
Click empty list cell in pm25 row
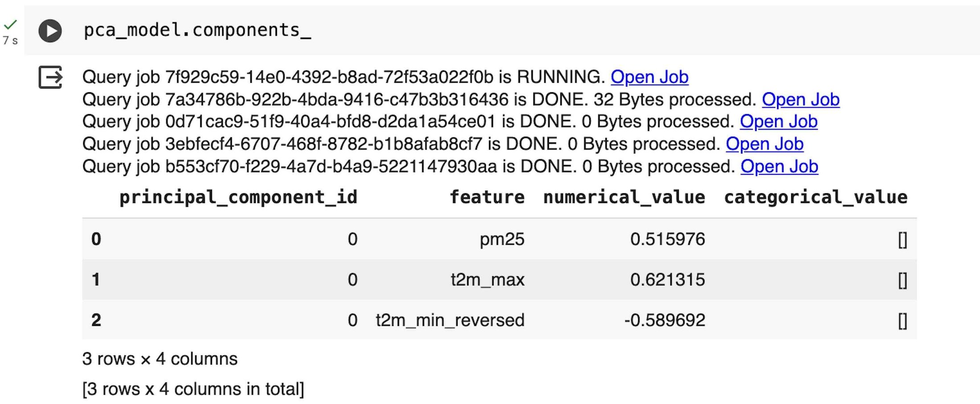pos(902,240)
